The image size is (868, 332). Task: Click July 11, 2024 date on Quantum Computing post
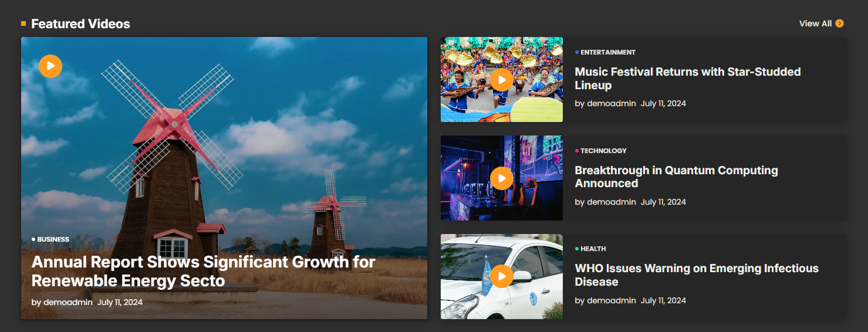click(x=663, y=202)
